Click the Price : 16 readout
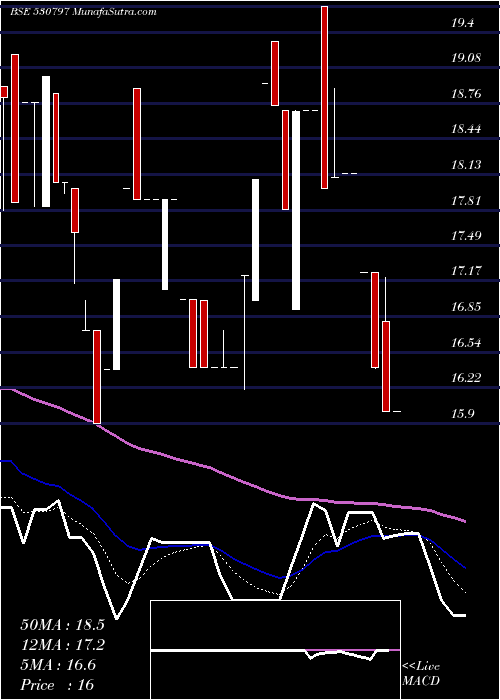Image resolution: width=500 pixels, height=700 pixels. coord(57,685)
